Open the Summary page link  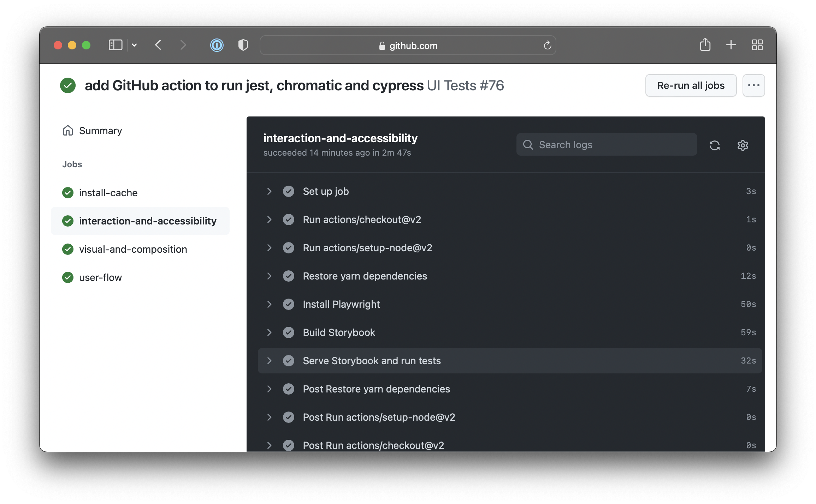pyautogui.click(x=100, y=131)
